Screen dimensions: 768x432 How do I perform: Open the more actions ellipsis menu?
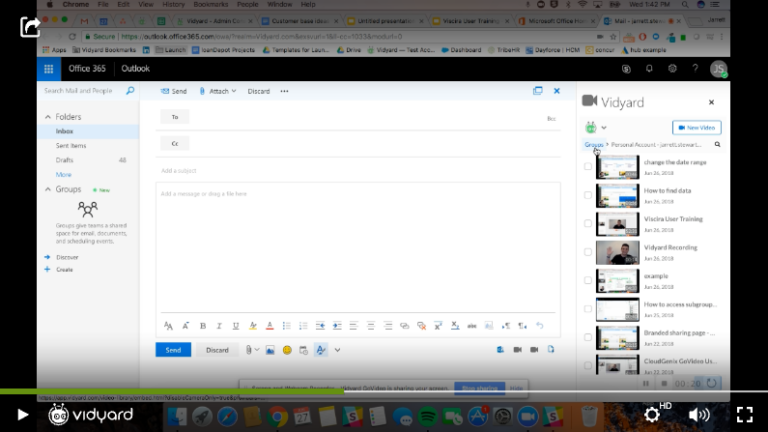coord(285,91)
